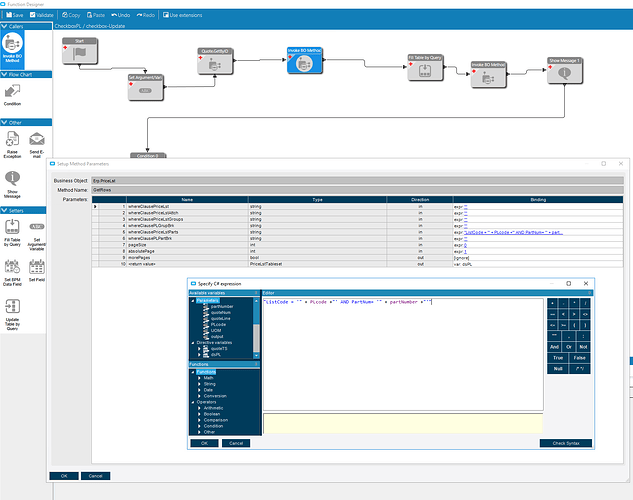633x500 pixels.
Task: Click OK in the C# expression dialog
Action: 204,443
